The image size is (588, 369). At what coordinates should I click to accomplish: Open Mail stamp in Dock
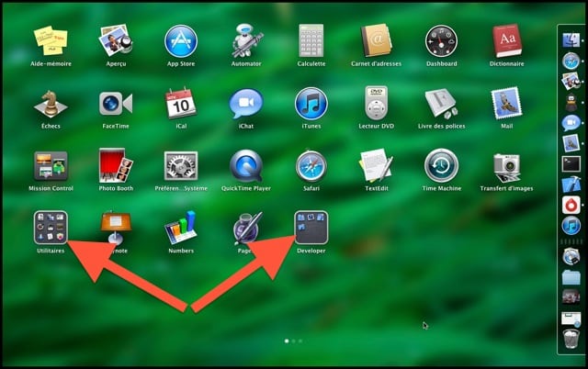tap(571, 143)
